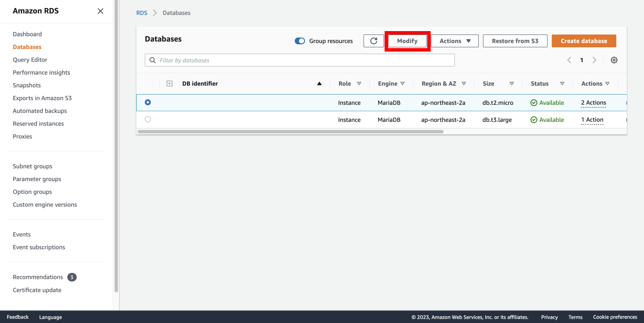Sort ascending by DB identifier arrow
Viewport: 644px width, 323px height.
pyautogui.click(x=319, y=84)
